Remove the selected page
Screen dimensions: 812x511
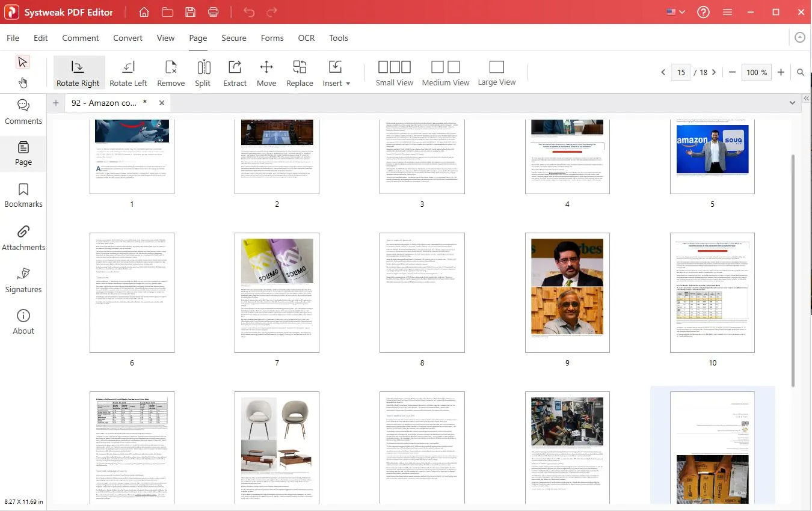click(171, 73)
